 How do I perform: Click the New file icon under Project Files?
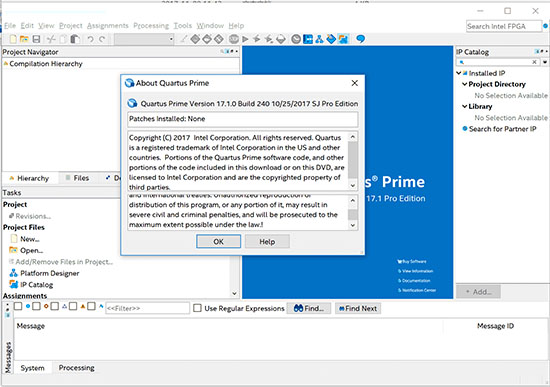tap(14, 239)
